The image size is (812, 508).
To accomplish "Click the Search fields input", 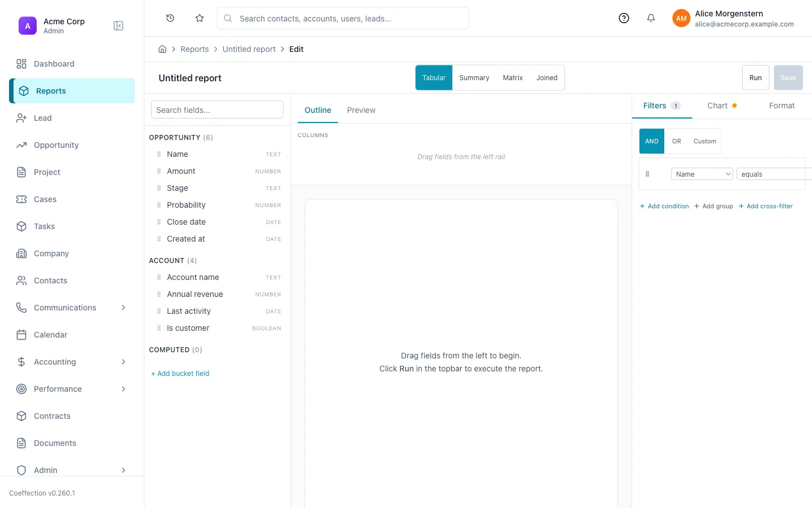I will (x=217, y=110).
